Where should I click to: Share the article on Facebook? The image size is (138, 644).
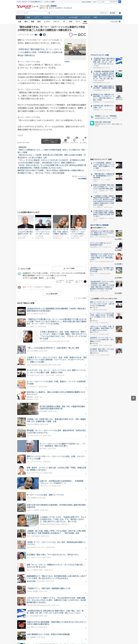pyautogui.click(x=44, y=35)
